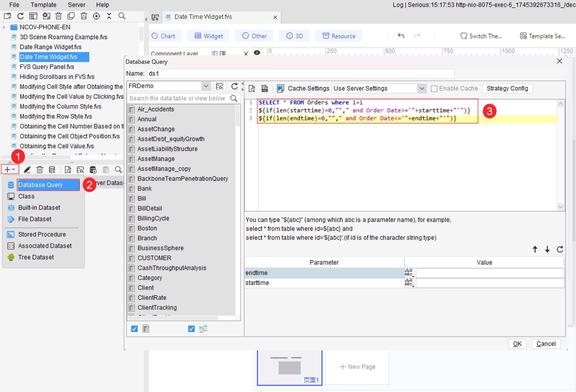Refresh the parameter list icon

[x=560, y=249]
